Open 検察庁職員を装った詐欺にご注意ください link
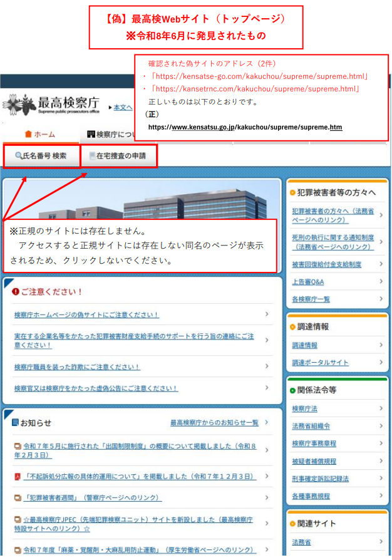This screenshot has width=392, height=560. point(77,367)
